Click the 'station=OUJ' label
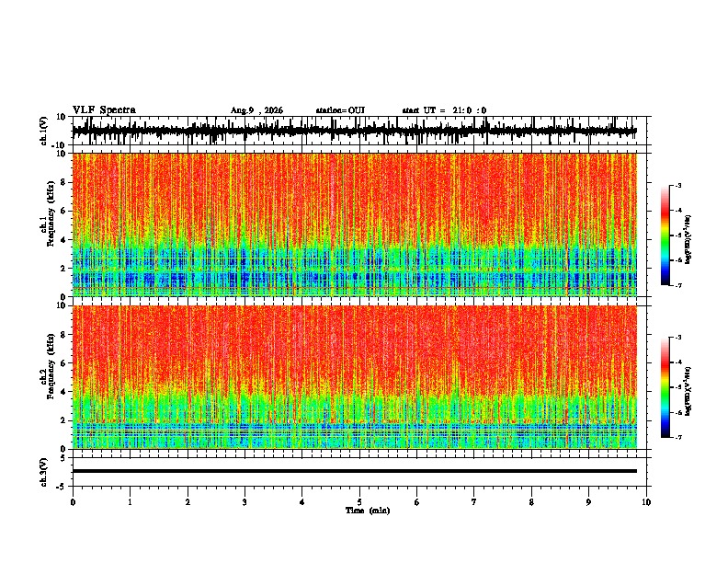 click(340, 110)
